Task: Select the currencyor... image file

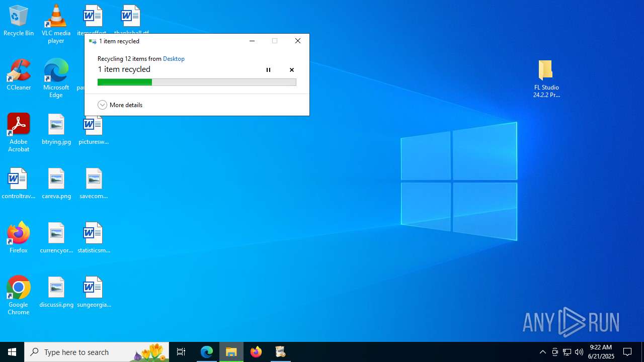Action: click(x=56, y=238)
